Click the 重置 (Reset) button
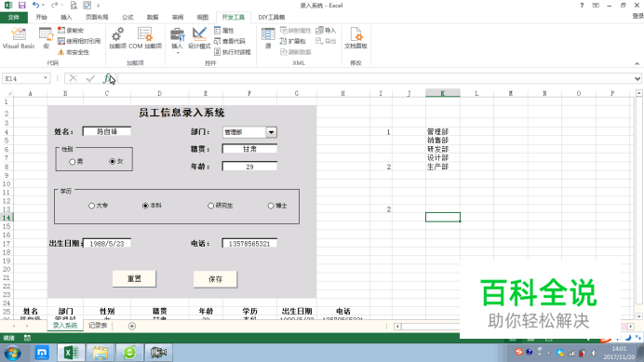This screenshot has height=362, width=644. pyautogui.click(x=134, y=279)
